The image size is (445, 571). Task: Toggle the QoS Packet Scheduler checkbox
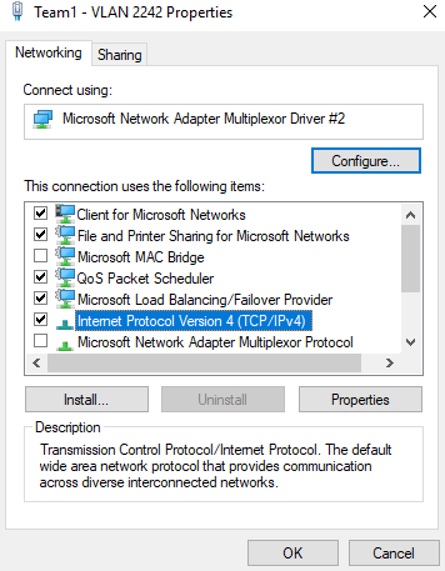click(x=40, y=277)
